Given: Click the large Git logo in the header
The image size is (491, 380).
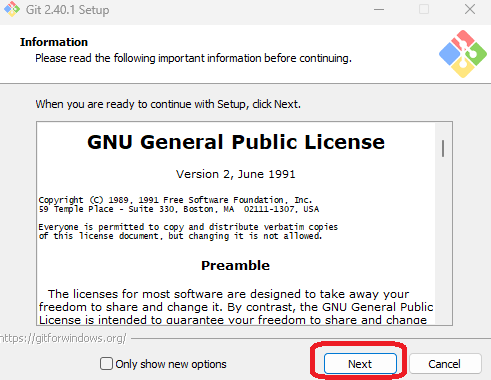Looking at the screenshot, I should click(463, 54).
